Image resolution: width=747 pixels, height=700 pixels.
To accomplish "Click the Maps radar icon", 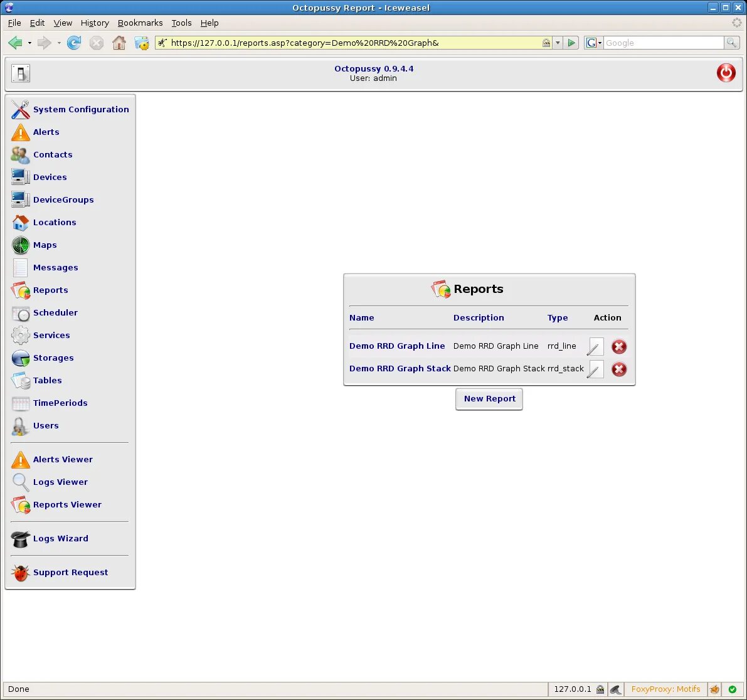I will (21, 245).
